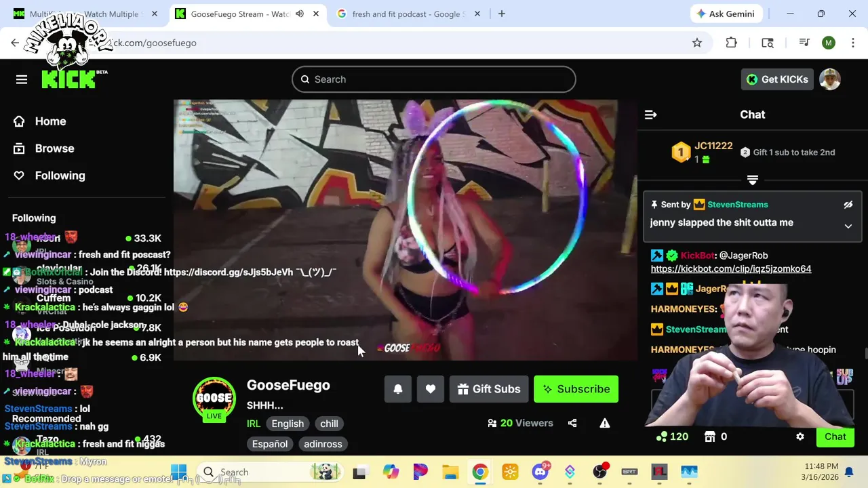Screen dimensions: 868x488
Task: Switch to fresh and fit podcast tab
Action: click(x=409, y=14)
